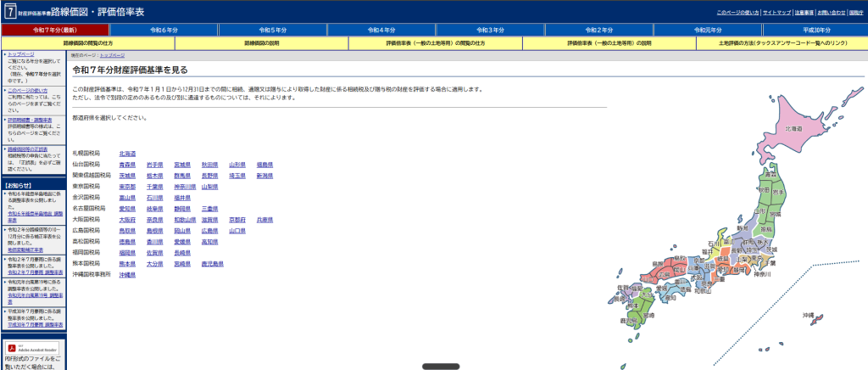The height and width of the screenshot is (370, 868).
Task: Click 新潟 prefecture on the map
Action: tap(743, 228)
